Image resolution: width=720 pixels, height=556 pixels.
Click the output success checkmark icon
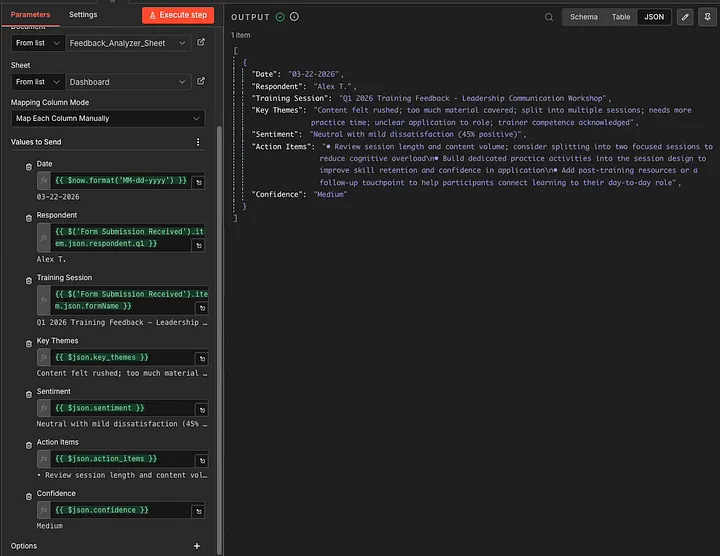(280, 17)
